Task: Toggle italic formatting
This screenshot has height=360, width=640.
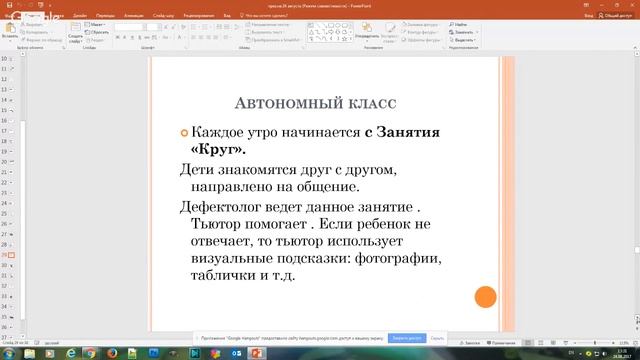Action: coord(125,38)
